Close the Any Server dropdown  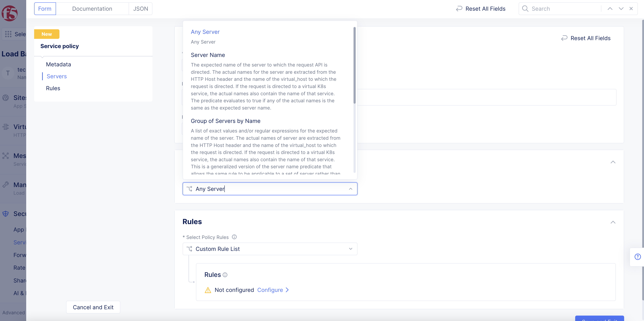(x=350, y=189)
